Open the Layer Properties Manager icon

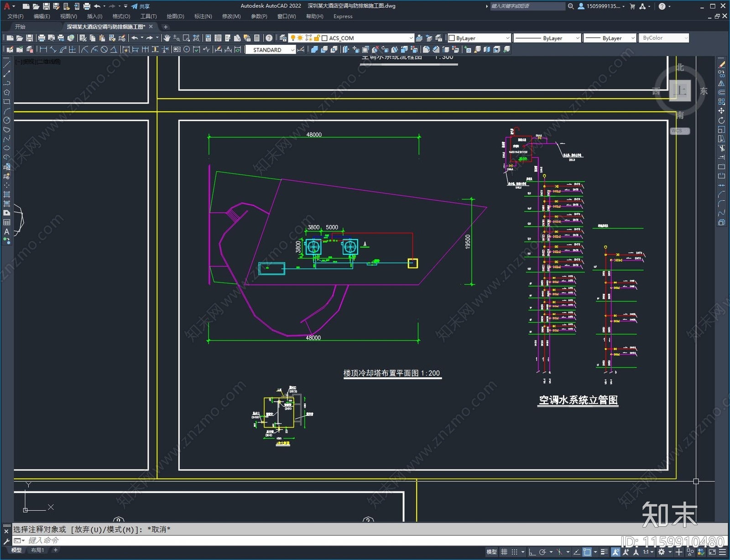point(283,38)
